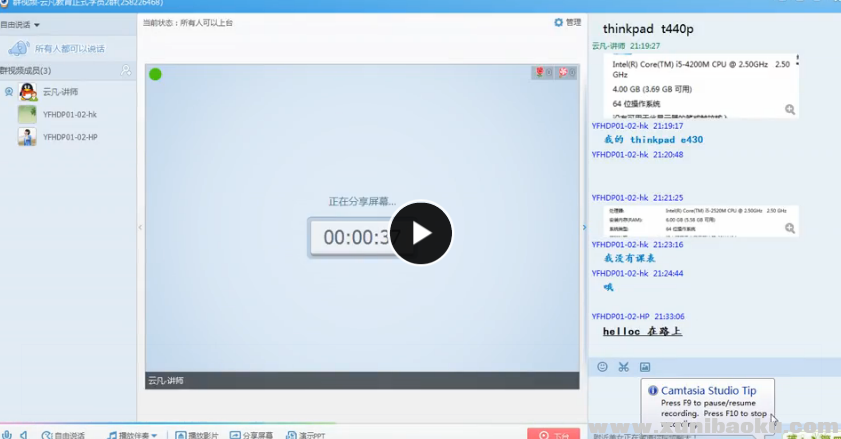Select member YFHDP01-02-hk in the list

click(69, 114)
